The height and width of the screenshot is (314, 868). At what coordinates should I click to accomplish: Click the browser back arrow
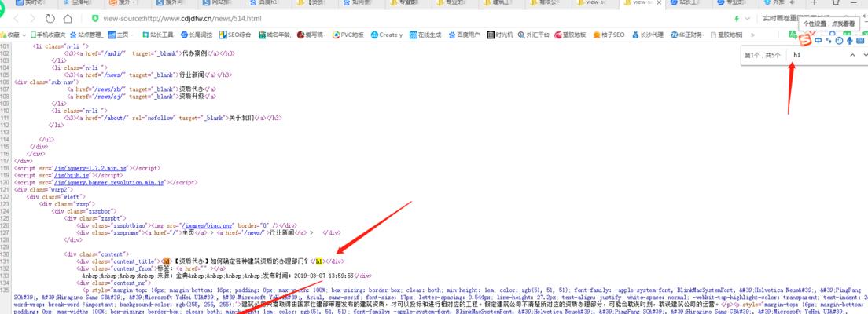pyautogui.click(x=16, y=19)
